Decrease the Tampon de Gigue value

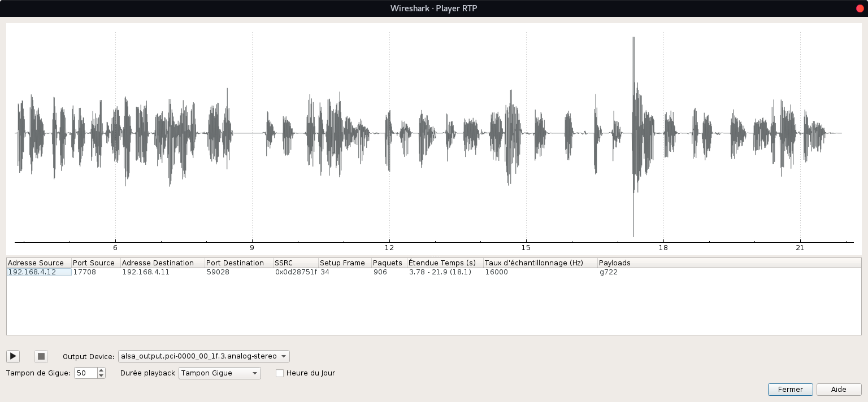101,375
